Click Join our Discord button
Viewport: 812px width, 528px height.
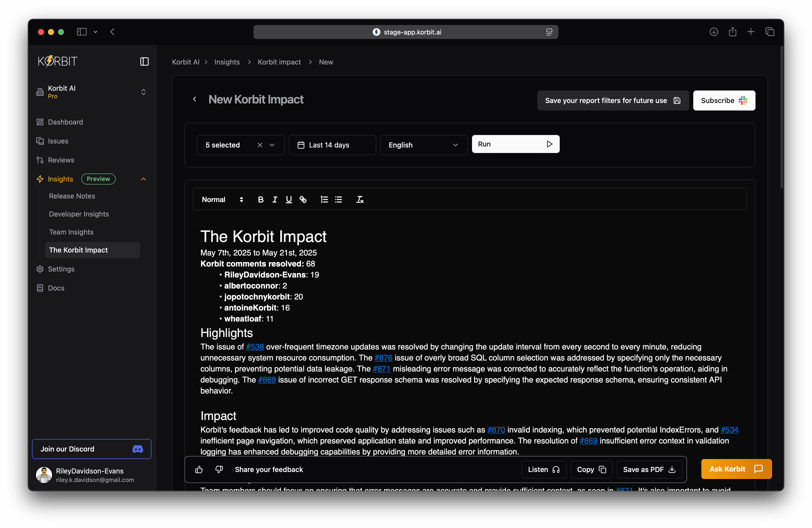[91, 449]
